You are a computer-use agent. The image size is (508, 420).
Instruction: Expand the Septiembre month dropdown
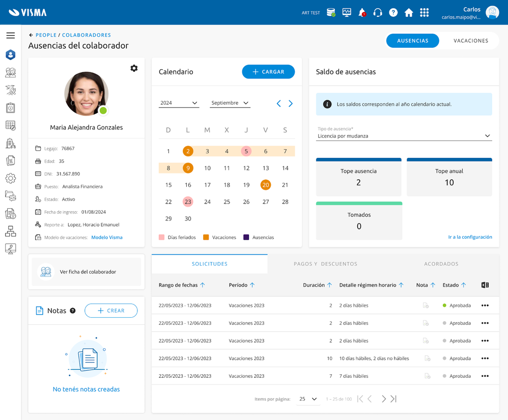coord(230,103)
